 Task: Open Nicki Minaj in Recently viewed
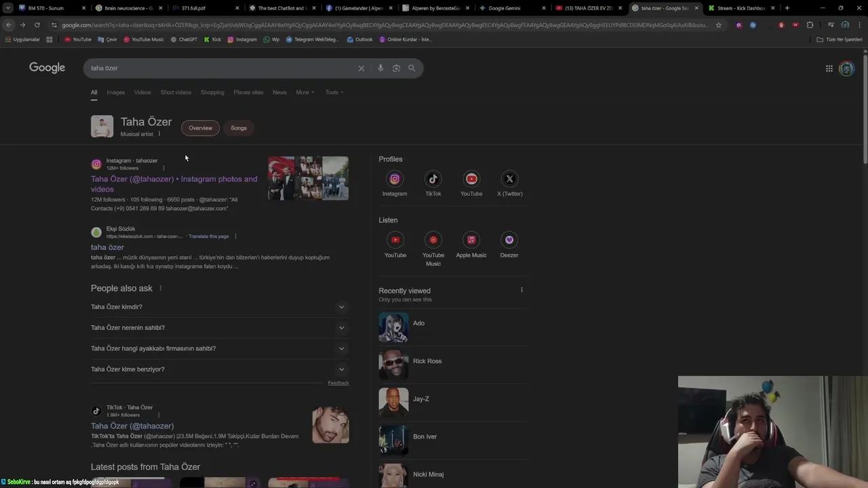click(x=452, y=476)
